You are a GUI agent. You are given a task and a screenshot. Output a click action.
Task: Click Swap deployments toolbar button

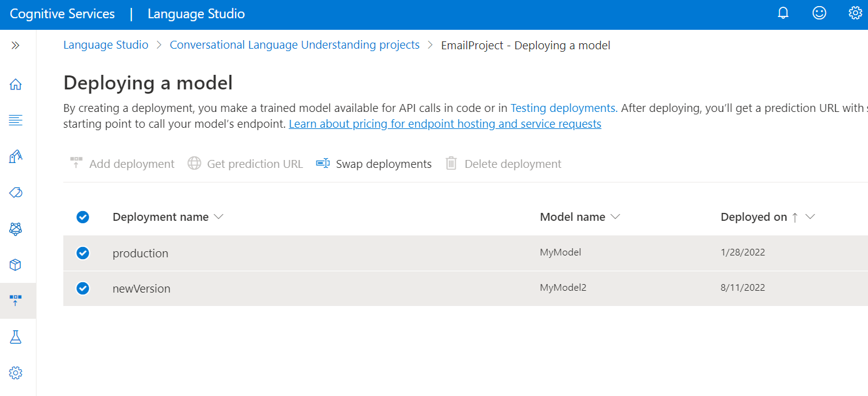(x=374, y=164)
